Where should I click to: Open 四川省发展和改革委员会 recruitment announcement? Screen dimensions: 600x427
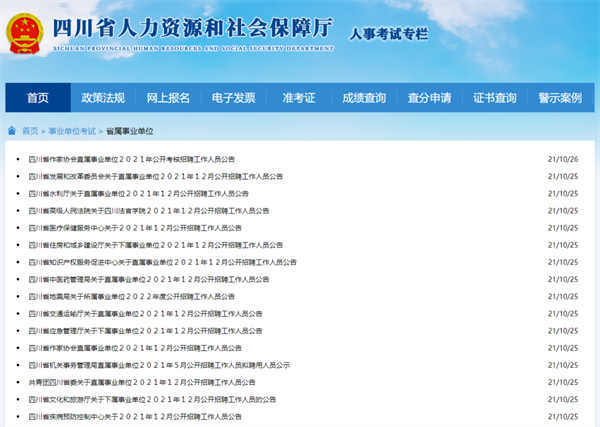[x=156, y=176]
